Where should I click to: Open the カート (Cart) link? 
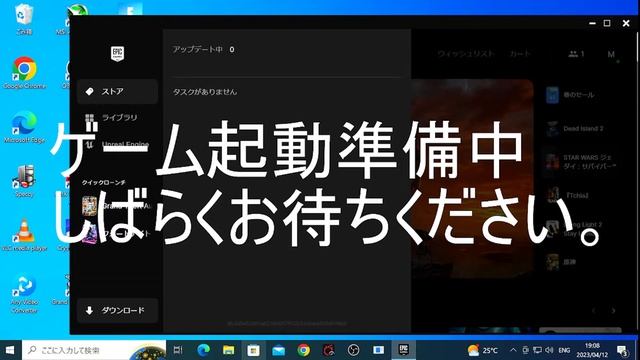[520, 53]
